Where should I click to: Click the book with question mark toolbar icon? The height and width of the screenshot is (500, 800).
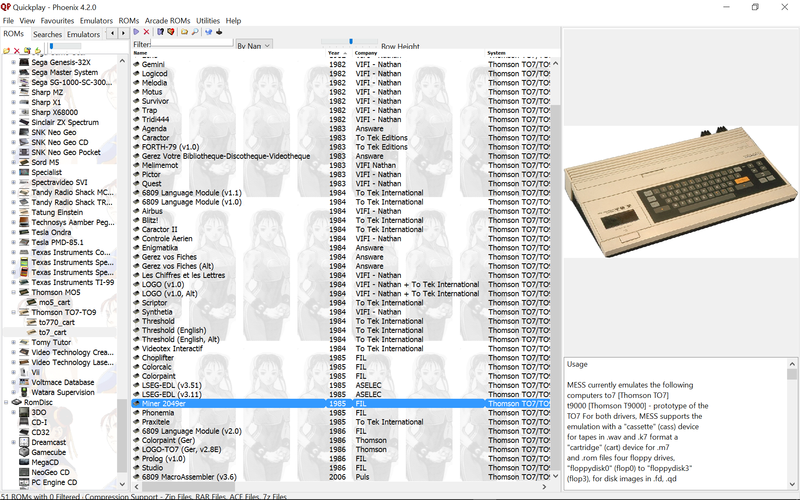(160, 32)
